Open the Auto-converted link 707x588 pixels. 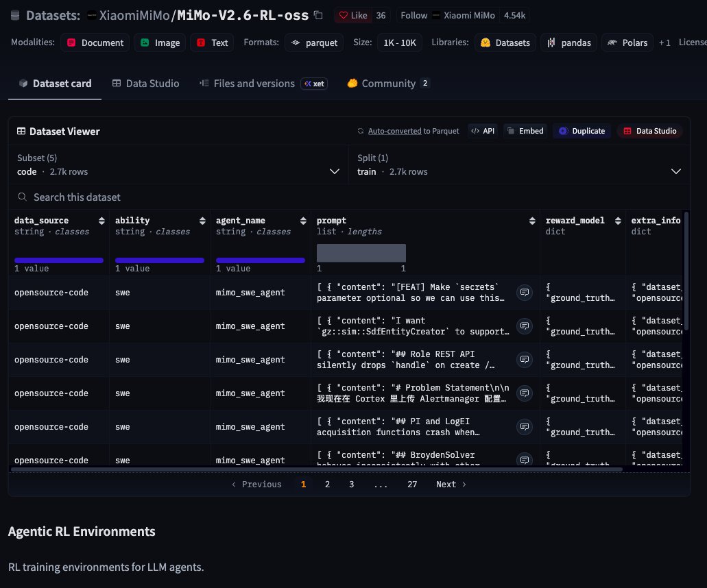(x=394, y=131)
